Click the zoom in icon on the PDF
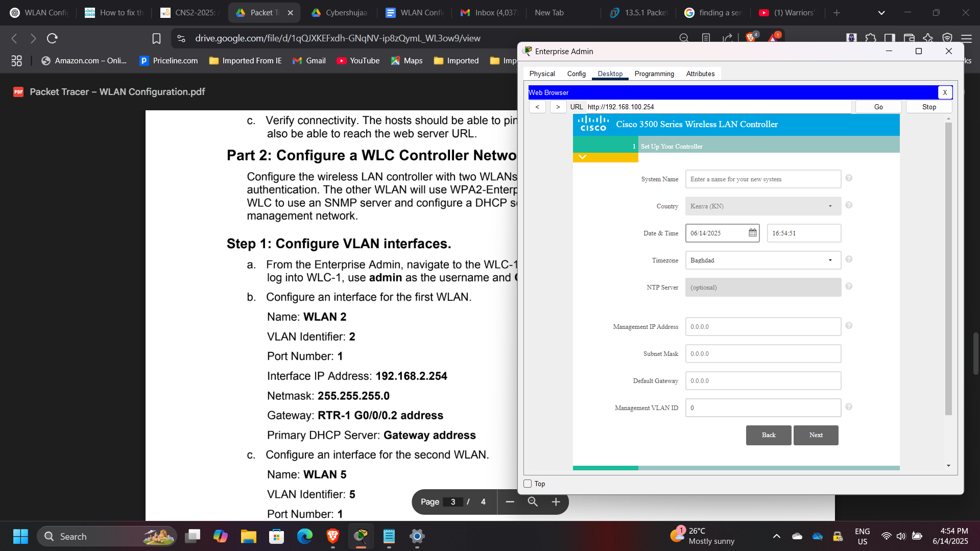980x551 pixels. click(556, 502)
